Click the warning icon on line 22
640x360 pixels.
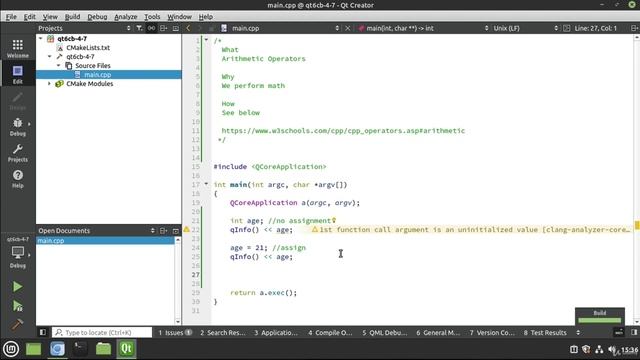pos(187,229)
